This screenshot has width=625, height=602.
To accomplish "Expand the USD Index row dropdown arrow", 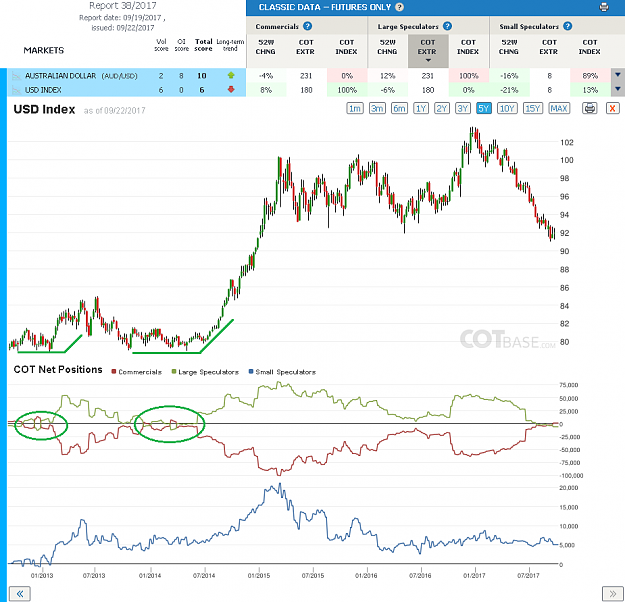I will click(618, 90).
